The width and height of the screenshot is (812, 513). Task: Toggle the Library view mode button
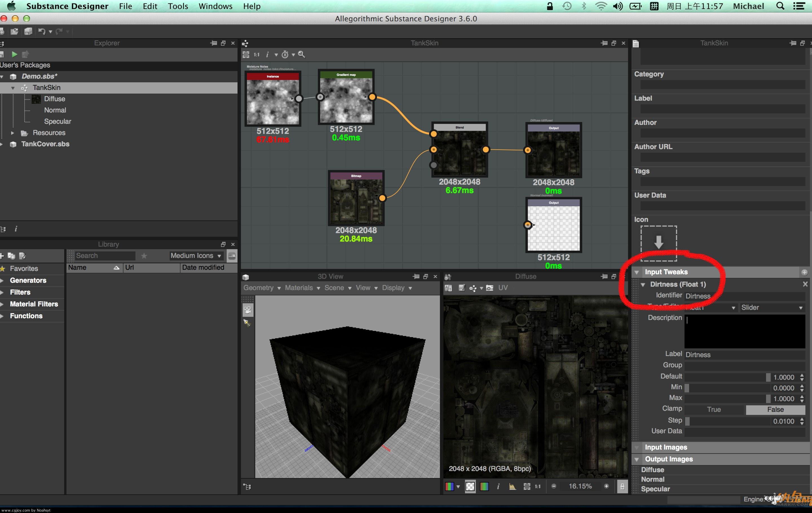(232, 256)
